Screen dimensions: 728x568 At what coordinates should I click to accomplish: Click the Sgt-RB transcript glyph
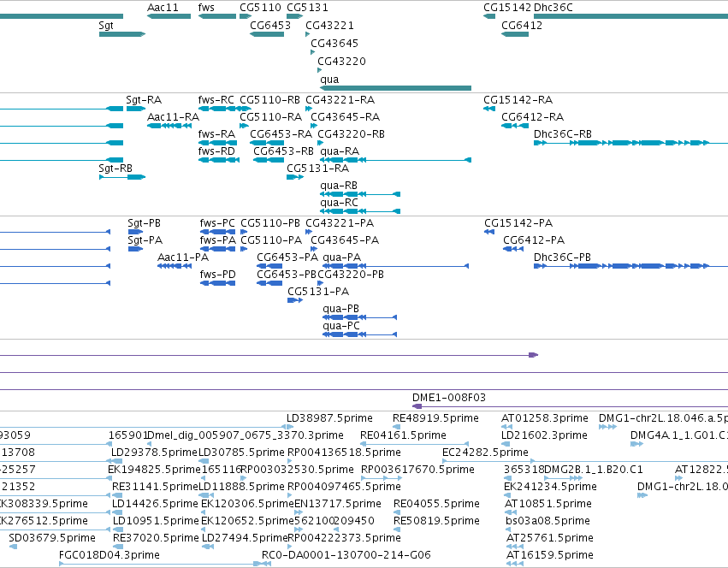122,177
